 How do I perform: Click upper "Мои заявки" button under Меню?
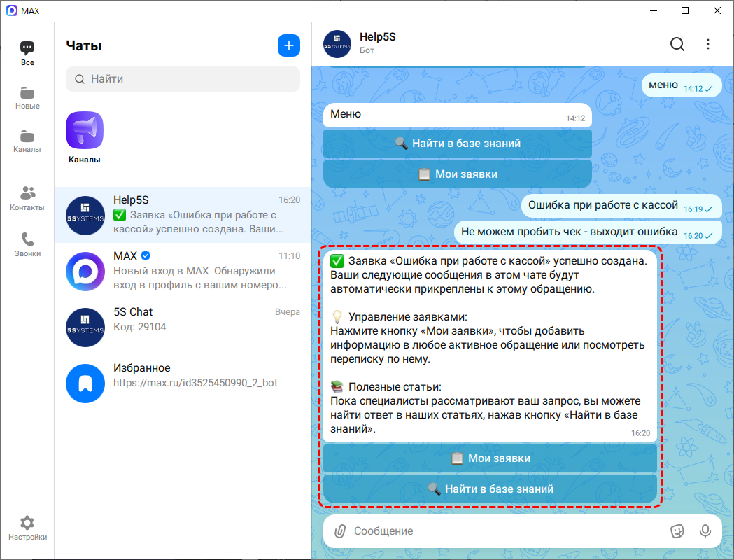pyautogui.click(x=458, y=174)
